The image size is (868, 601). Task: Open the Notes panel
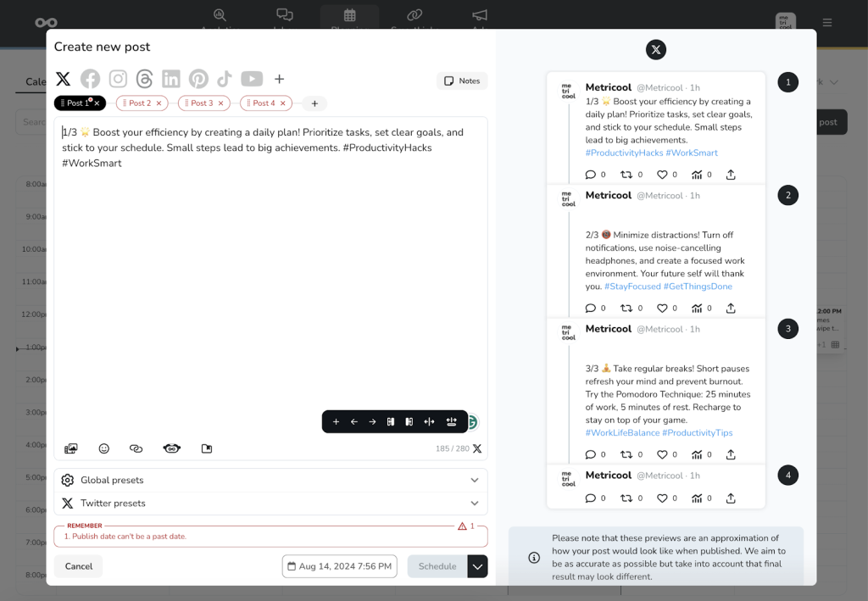(462, 81)
